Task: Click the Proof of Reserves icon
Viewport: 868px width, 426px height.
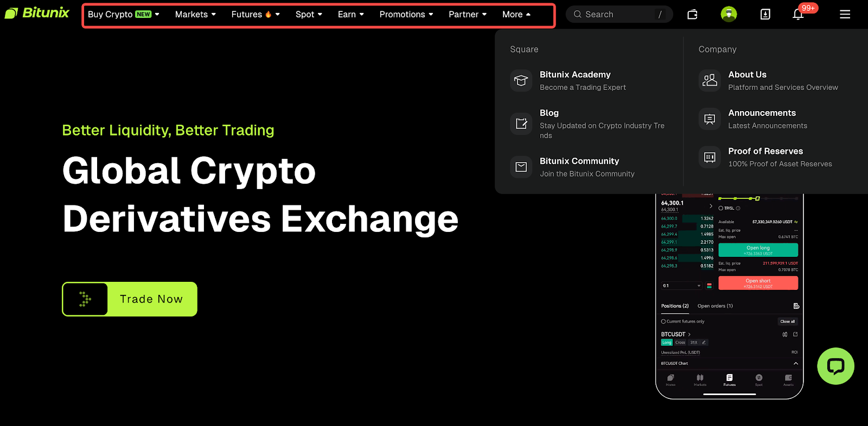Action: (710, 157)
